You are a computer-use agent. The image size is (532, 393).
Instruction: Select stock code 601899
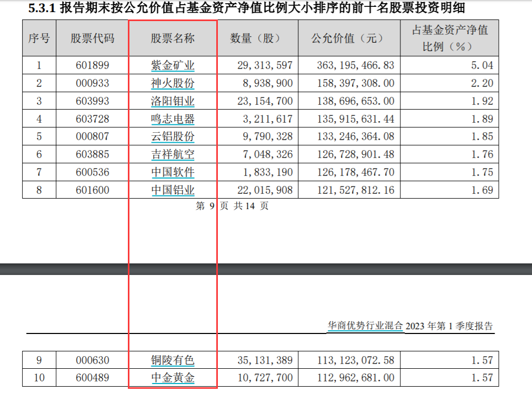pyautogui.click(x=92, y=65)
